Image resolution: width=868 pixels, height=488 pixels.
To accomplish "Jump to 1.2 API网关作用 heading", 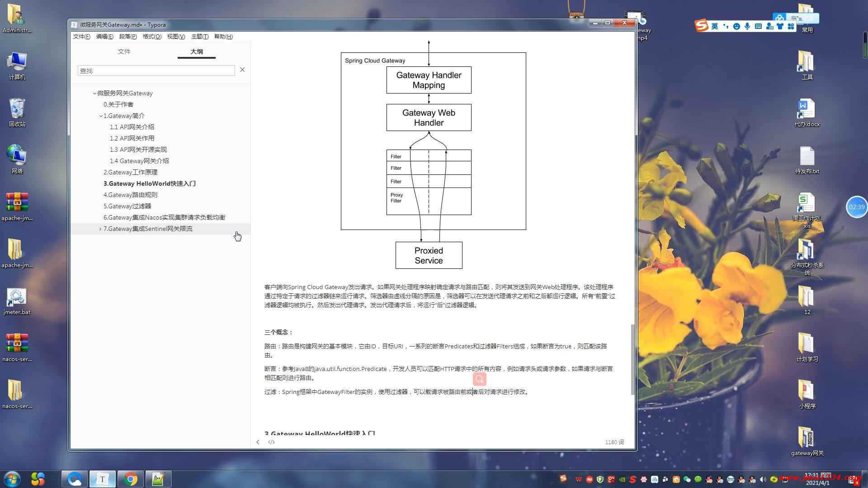I will (x=132, y=138).
